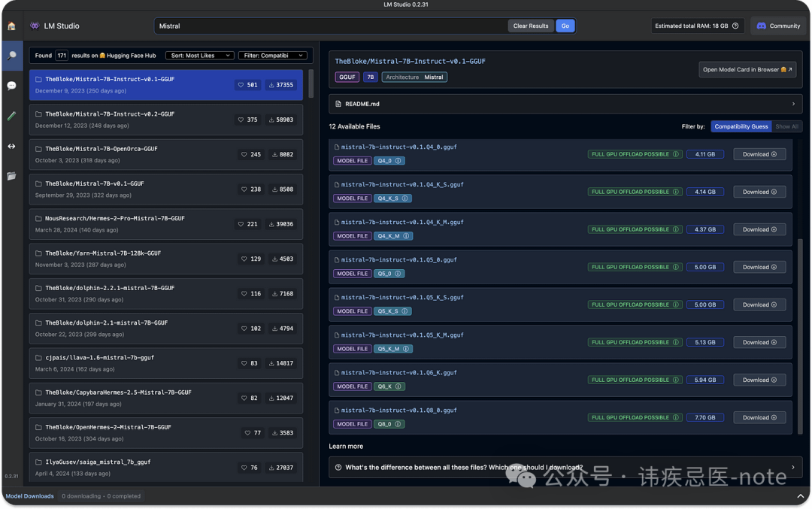This screenshot has width=812, height=509.
Task: Click the Mistral search input field
Action: [332, 26]
